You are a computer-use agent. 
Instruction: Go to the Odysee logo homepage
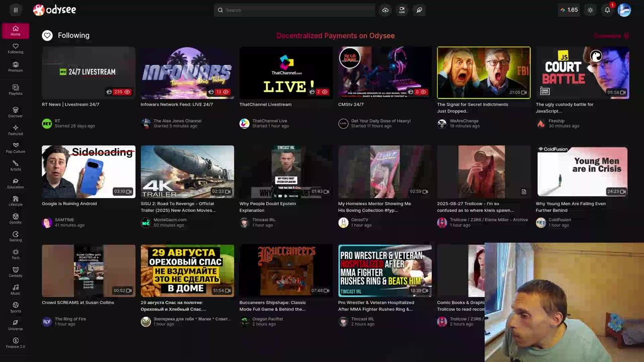[x=54, y=10]
